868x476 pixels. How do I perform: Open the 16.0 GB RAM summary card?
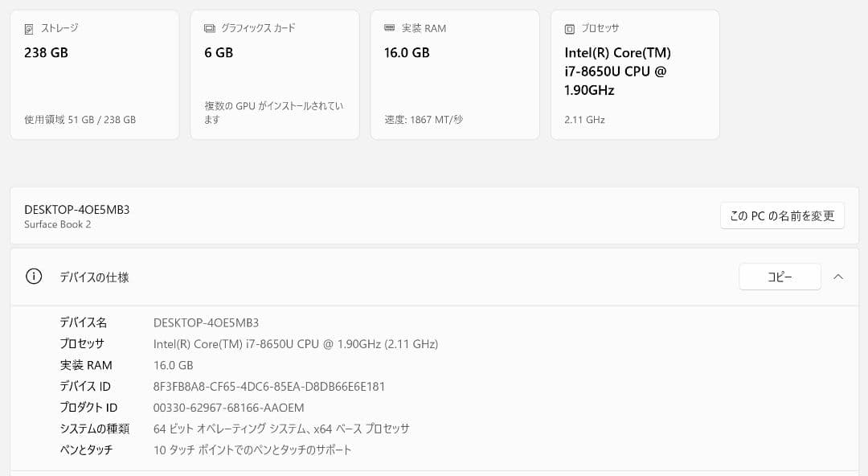(x=455, y=74)
